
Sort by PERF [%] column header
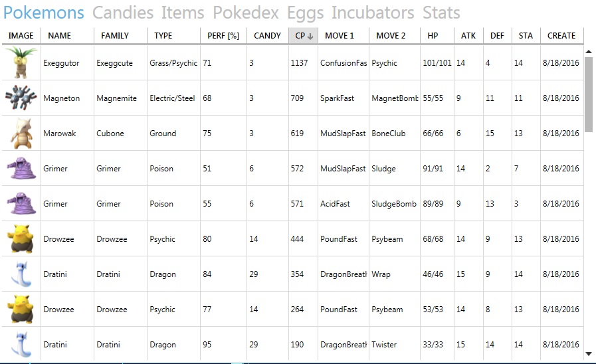pyautogui.click(x=223, y=36)
